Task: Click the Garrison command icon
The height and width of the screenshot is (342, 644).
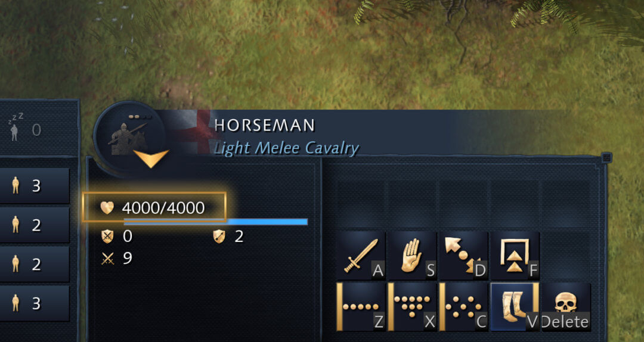Action: 515,256
